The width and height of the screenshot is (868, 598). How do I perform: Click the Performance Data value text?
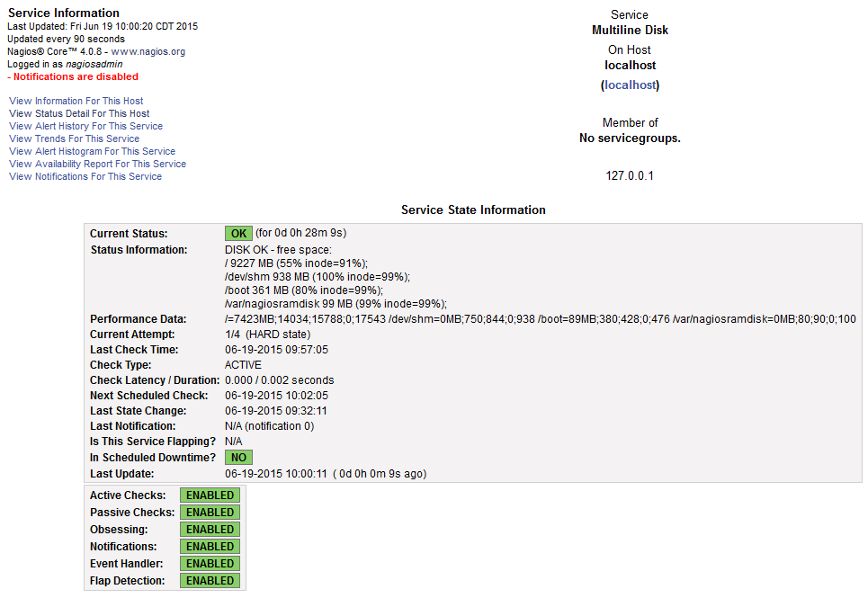[540, 319]
